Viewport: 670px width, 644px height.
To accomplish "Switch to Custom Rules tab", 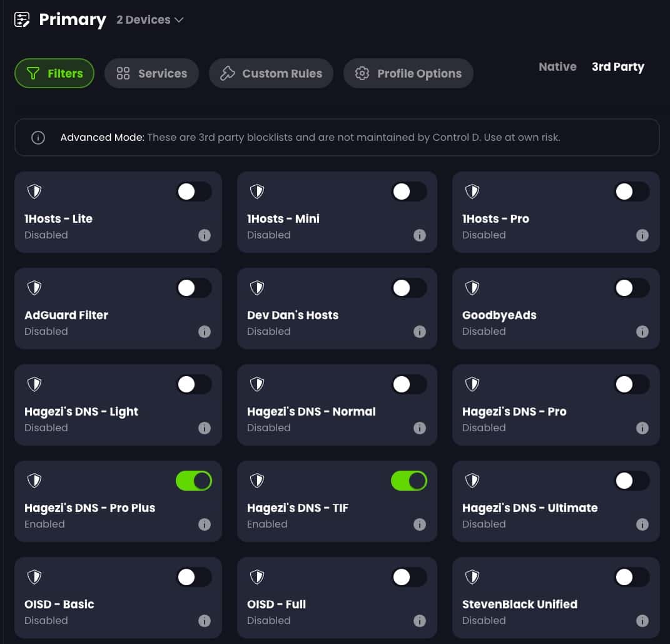I will 271,73.
